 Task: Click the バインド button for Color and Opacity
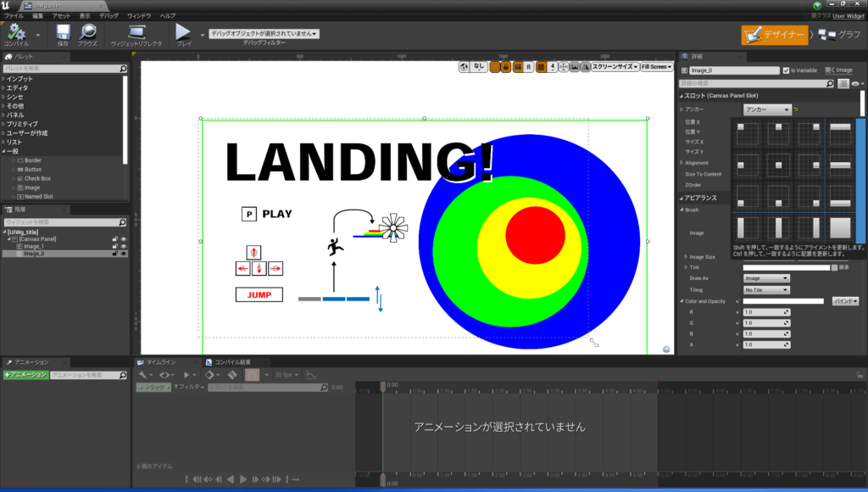pyautogui.click(x=844, y=300)
